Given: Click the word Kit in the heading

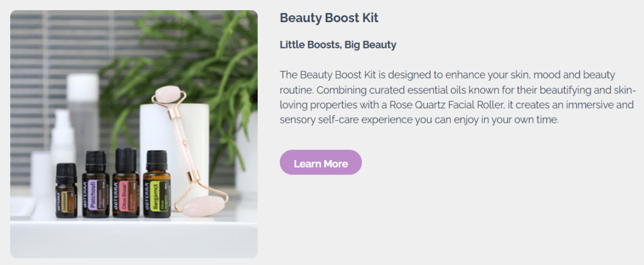Looking at the screenshot, I should pyautogui.click(x=369, y=18).
